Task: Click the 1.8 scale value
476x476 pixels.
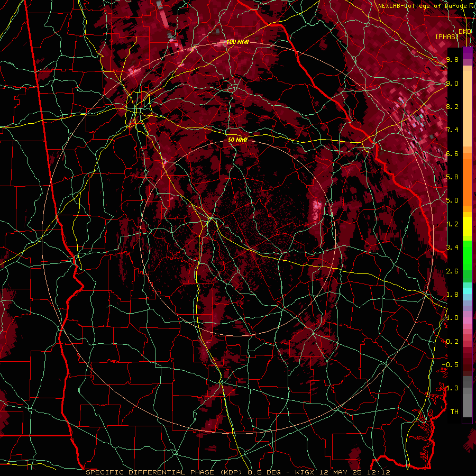Action: point(452,295)
